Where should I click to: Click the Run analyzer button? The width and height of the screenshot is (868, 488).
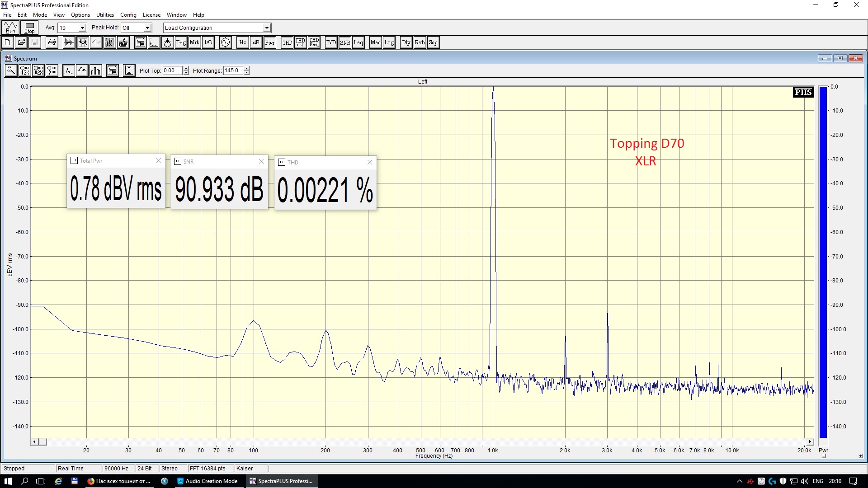[10, 28]
